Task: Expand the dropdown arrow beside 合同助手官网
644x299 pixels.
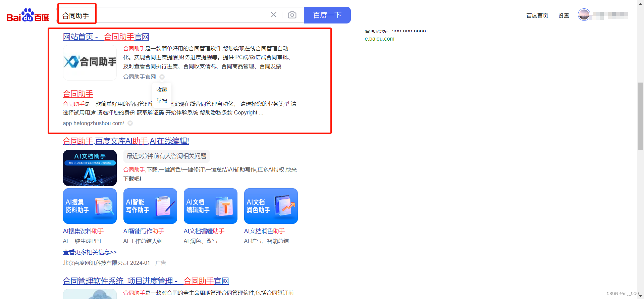Action: pos(162,77)
